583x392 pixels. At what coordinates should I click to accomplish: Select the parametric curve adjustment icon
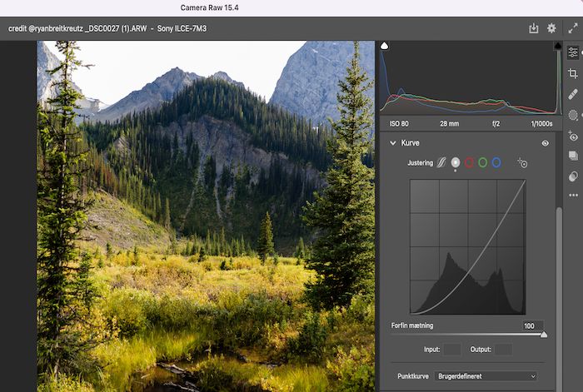(x=441, y=163)
